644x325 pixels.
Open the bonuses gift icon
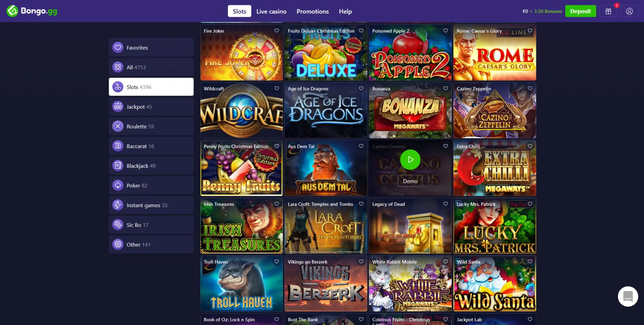pyautogui.click(x=608, y=11)
